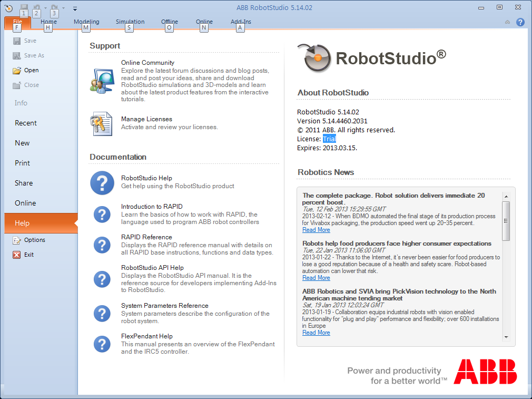Viewport: 532px width, 399px height.
Task: Click the Introduction to RAPID question icon
Action: [x=102, y=215]
